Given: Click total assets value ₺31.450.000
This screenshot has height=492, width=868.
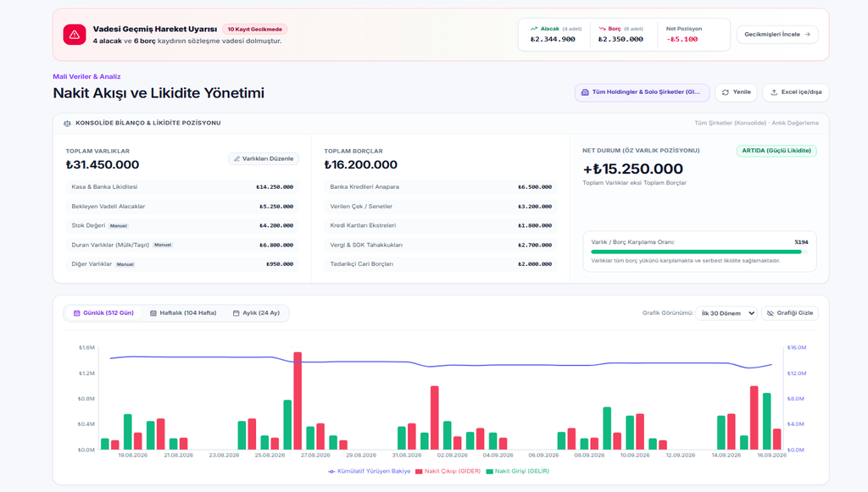Looking at the screenshot, I should click(103, 165).
